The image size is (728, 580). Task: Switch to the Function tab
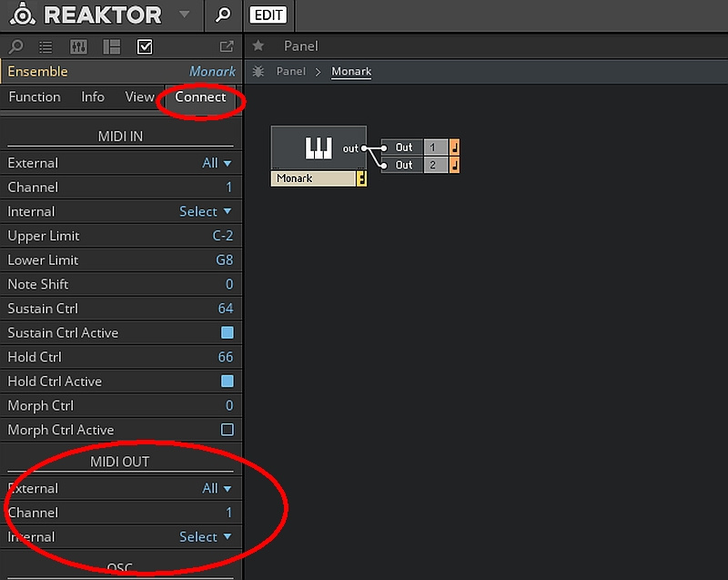tap(35, 97)
